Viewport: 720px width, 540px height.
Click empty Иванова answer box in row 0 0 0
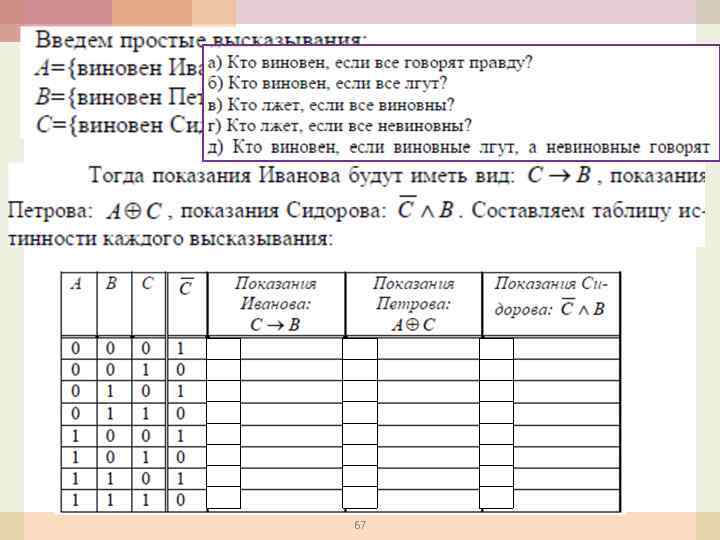tap(224, 349)
